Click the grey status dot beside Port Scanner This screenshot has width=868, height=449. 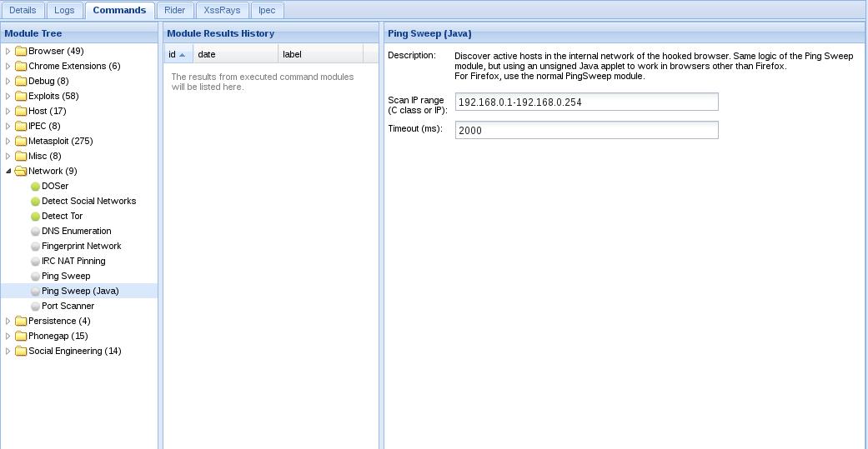35,306
